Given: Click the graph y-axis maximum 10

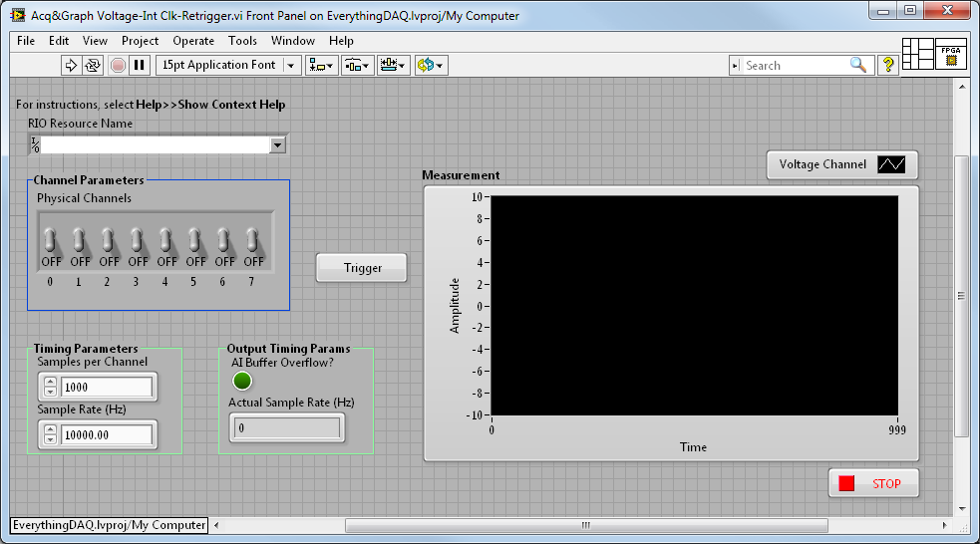Looking at the screenshot, I should coord(477,196).
